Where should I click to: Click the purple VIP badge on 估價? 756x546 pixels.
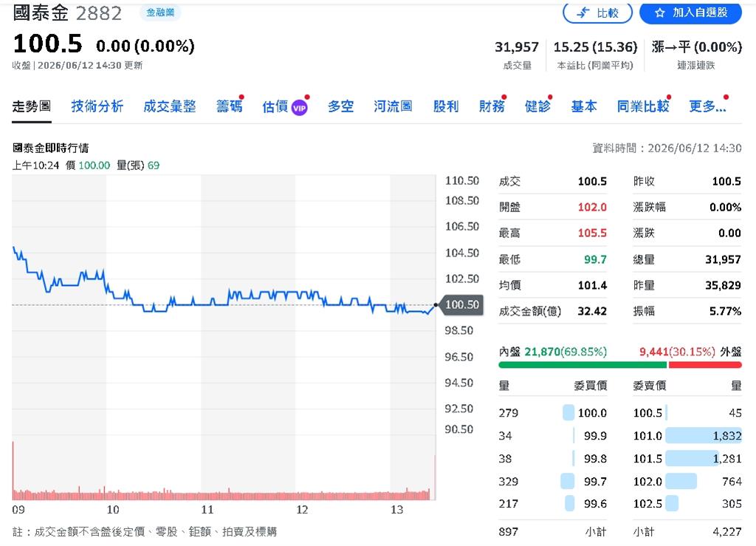click(300, 108)
